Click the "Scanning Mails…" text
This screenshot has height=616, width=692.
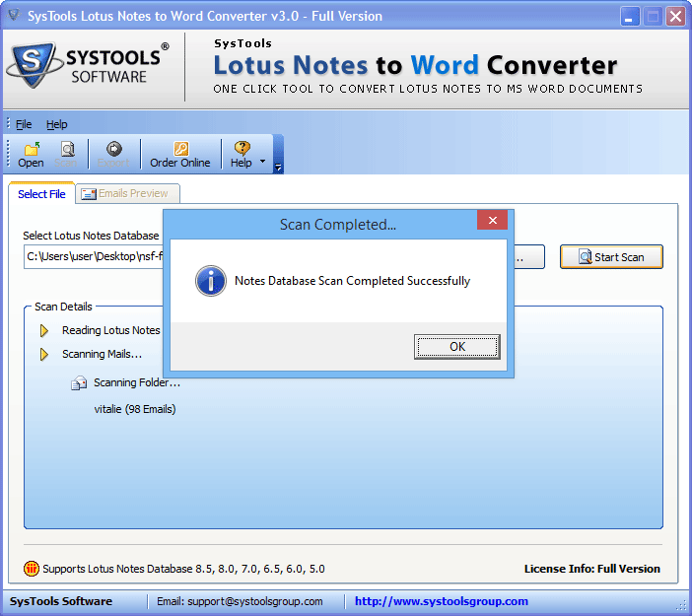(x=102, y=355)
